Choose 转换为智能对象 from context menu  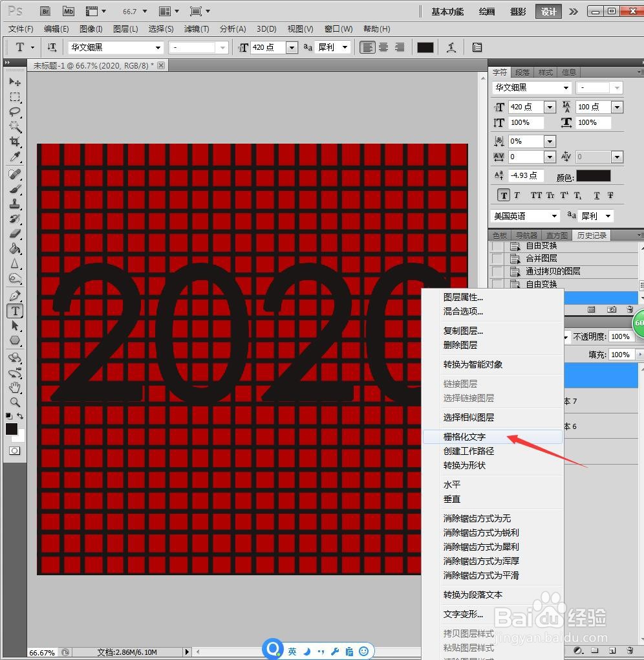493,364
